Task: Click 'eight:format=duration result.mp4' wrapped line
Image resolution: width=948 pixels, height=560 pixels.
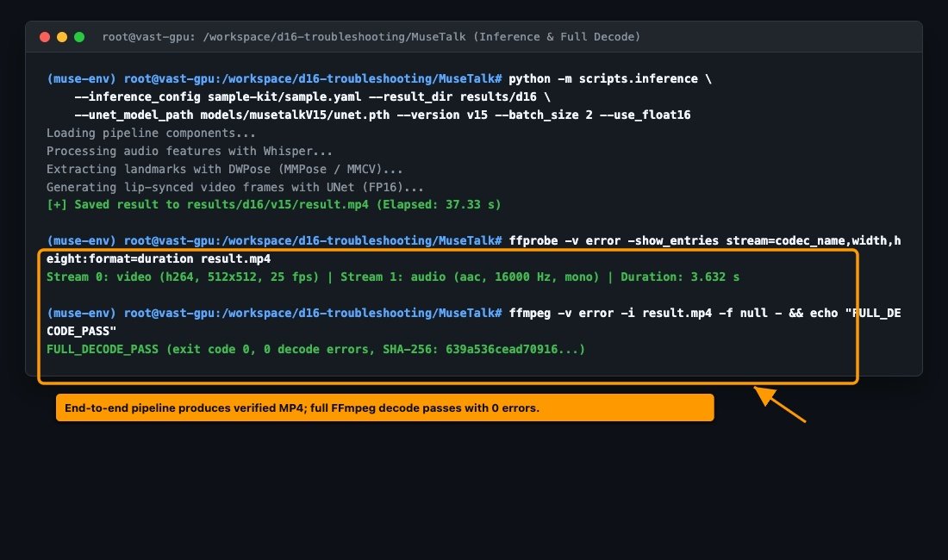Action: [x=159, y=258]
